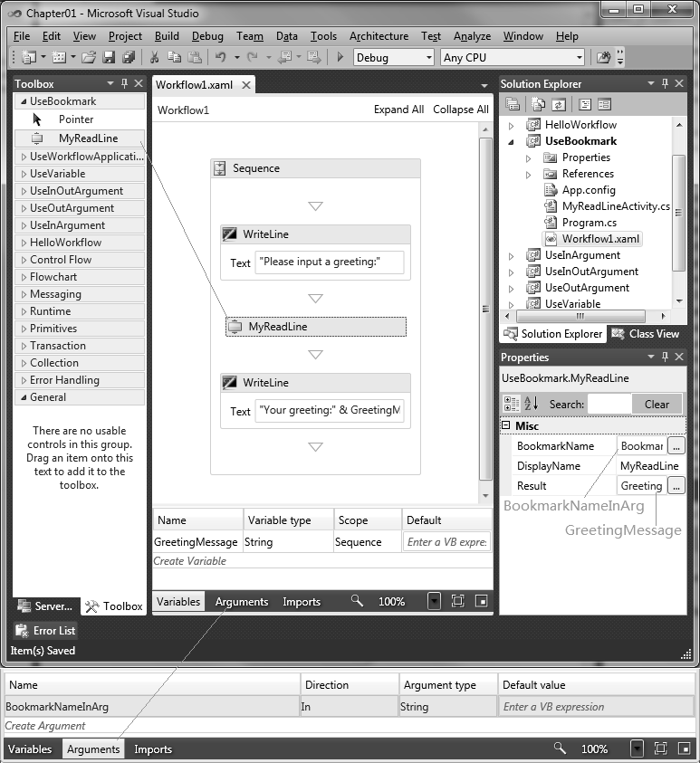Click ellipsis button for Result property

pos(676,486)
